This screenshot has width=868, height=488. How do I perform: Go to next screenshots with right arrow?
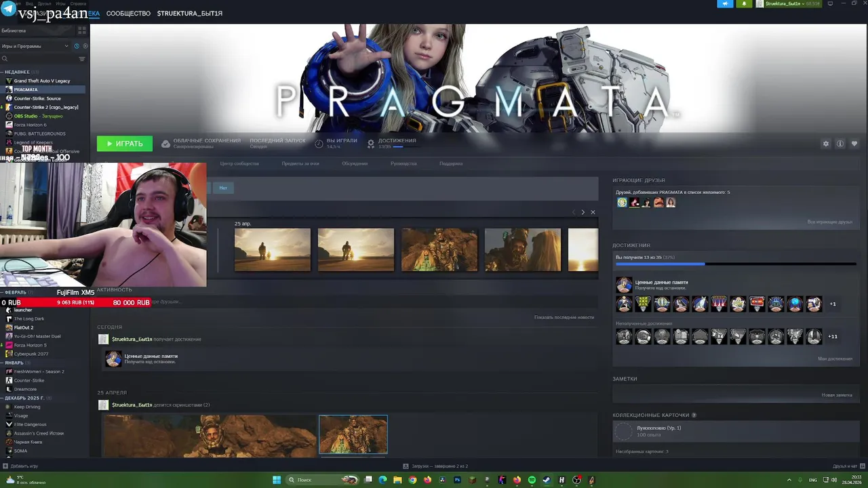coord(583,212)
